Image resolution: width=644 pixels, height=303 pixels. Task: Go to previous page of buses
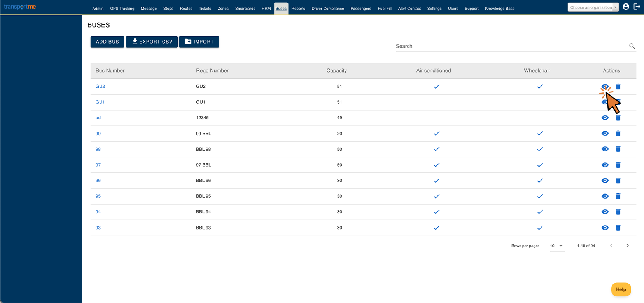coord(611,246)
